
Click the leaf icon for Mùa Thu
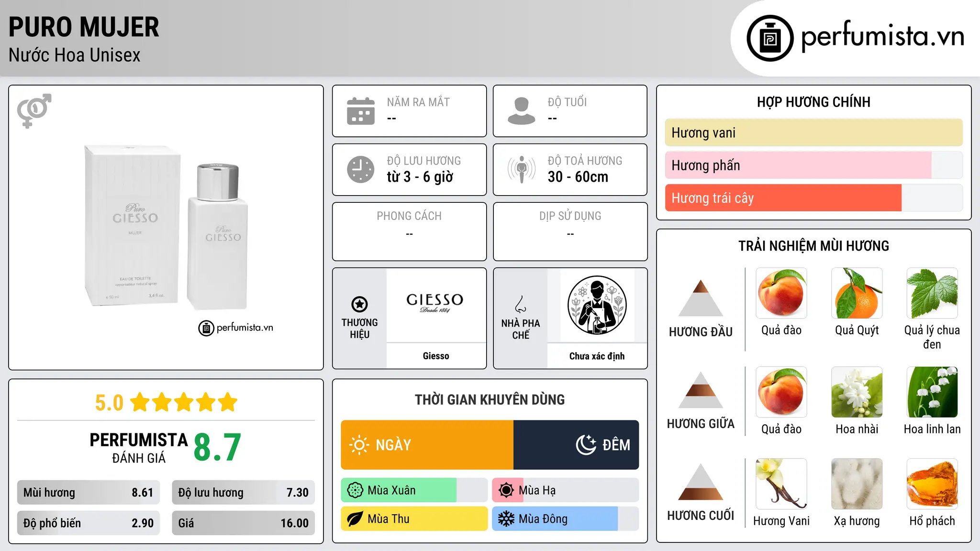click(x=355, y=519)
